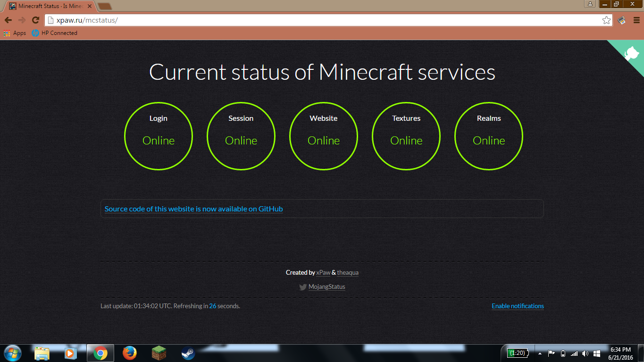The height and width of the screenshot is (362, 644).
Task: Click the extension icon beside the bookmark star
Action: 622,20
